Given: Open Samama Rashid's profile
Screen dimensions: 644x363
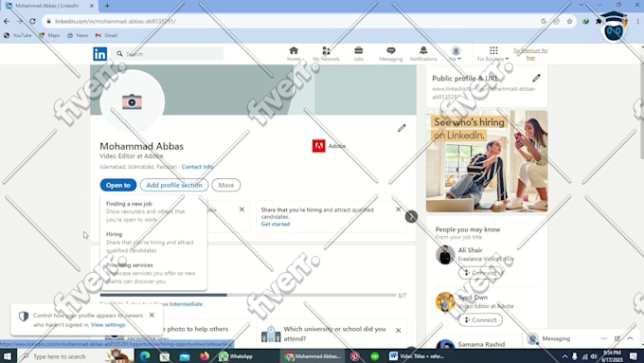Looking at the screenshot, I should coord(481,344).
